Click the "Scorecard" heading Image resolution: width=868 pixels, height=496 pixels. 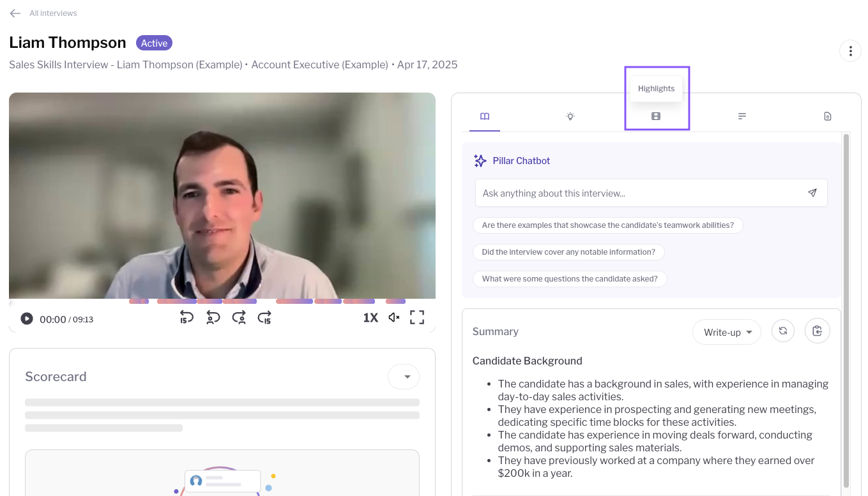pyautogui.click(x=56, y=377)
